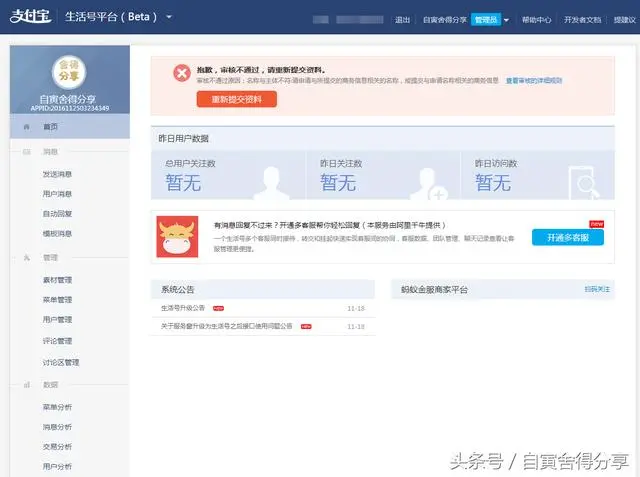Viewport: 640px width, 477px height.
Task: Open 用户消息 in the sidebar
Action: pos(57,194)
